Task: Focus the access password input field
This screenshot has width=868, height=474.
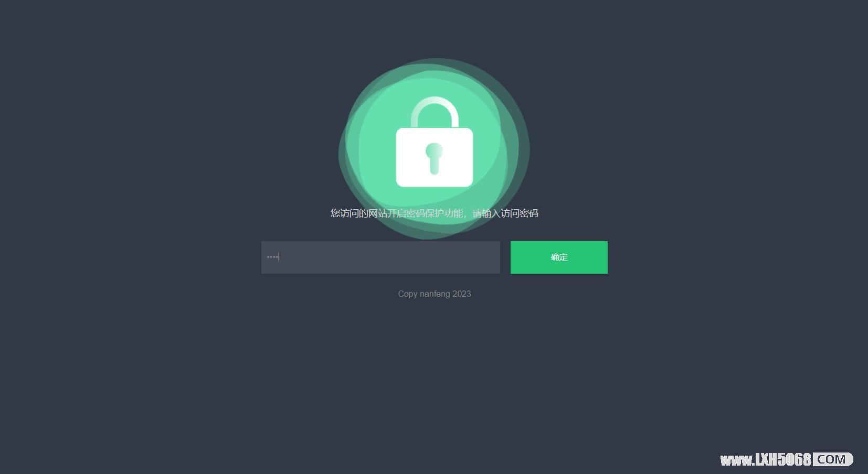Action: (380, 257)
